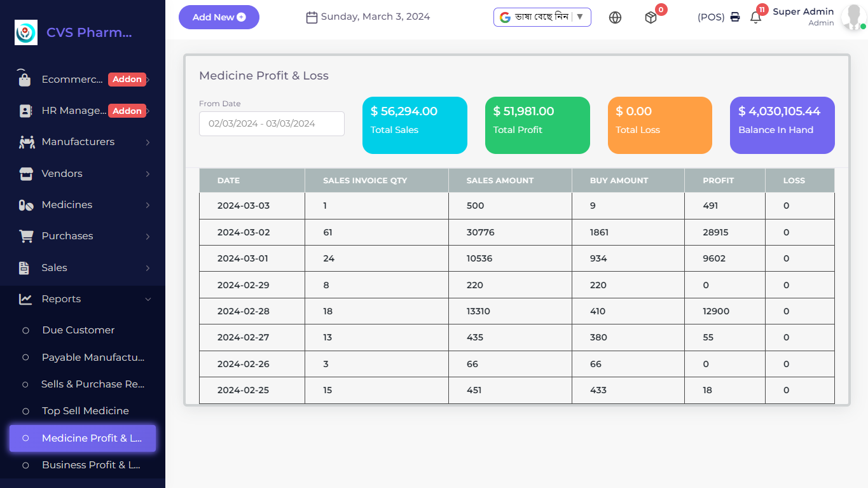Image resolution: width=868 pixels, height=488 pixels.
Task: Click the Super Admin profile avatar
Action: [851, 17]
